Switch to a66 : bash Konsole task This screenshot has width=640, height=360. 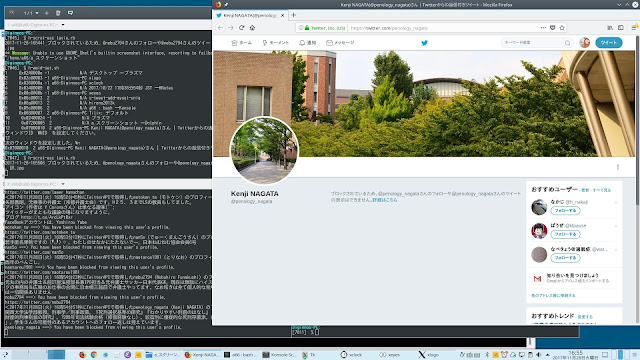point(240,355)
